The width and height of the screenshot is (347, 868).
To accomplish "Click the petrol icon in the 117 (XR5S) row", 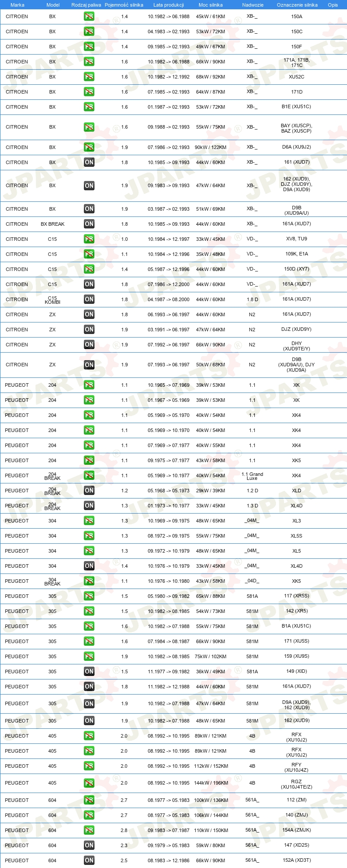I will pyautogui.click(x=89, y=596).
